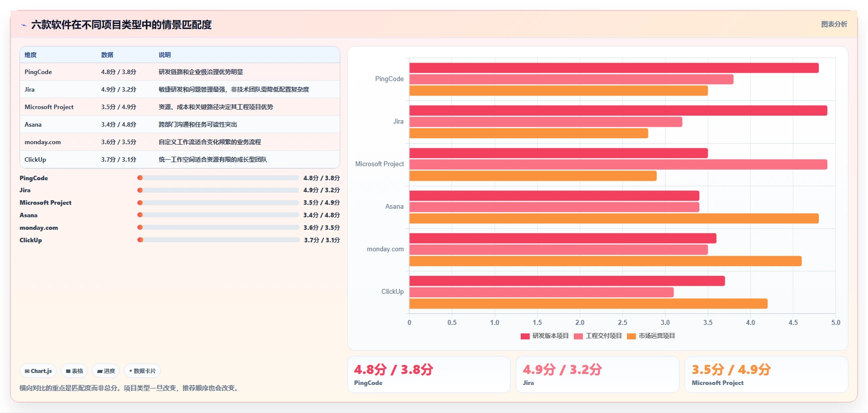Click the 数据卡片 tag

142,371
